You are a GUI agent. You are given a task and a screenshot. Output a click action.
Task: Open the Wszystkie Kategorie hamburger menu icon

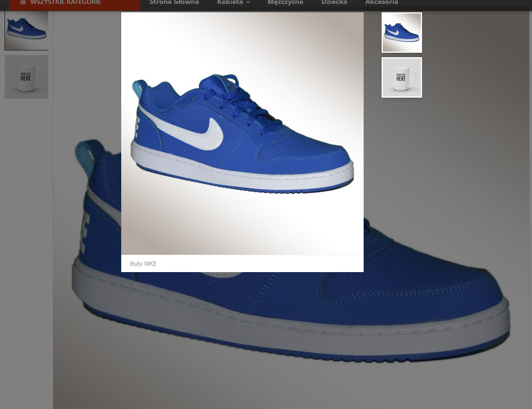click(23, 2)
